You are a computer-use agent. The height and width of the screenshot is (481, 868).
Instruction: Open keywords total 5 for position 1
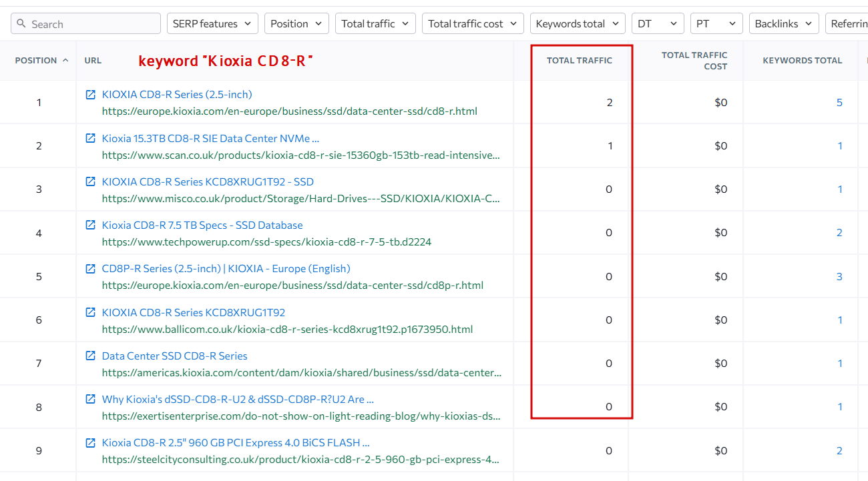(839, 103)
